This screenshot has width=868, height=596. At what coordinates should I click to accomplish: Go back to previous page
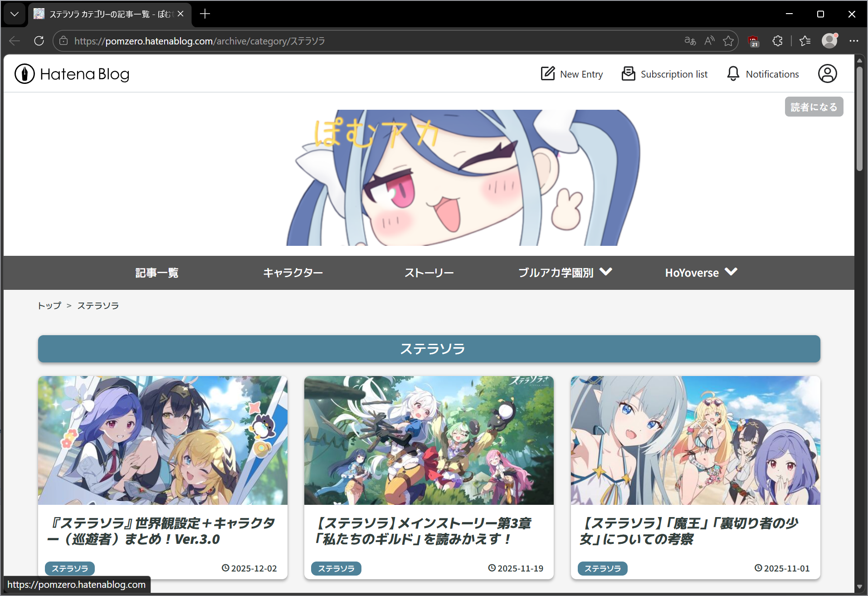pyautogui.click(x=15, y=41)
